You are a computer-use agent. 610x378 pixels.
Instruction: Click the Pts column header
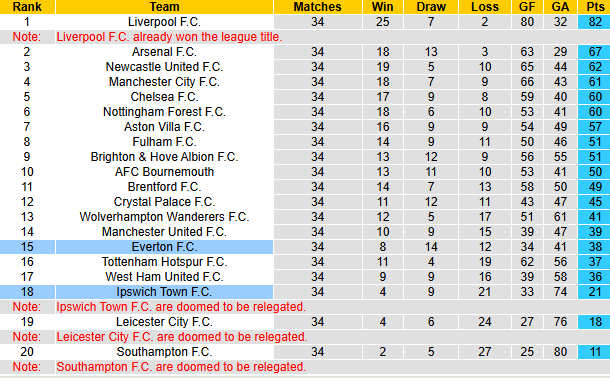(x=594, y=7)
